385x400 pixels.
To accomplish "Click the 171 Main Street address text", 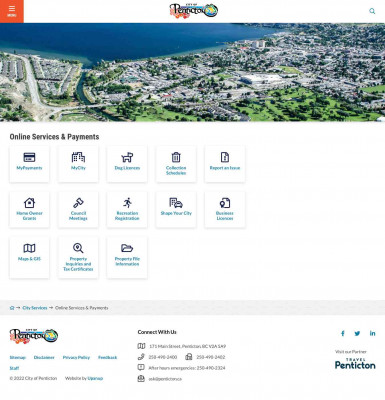I will pyautogui.click(x=187, y=346).
